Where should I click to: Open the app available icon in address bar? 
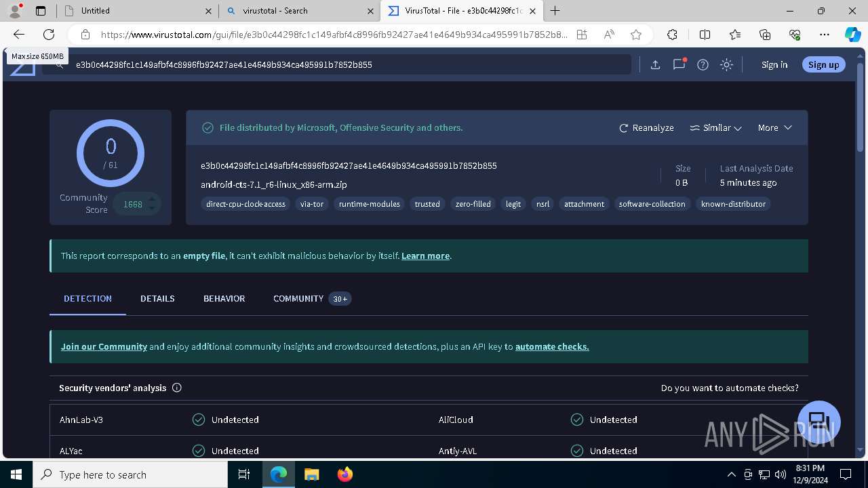(x=582, y=35)
